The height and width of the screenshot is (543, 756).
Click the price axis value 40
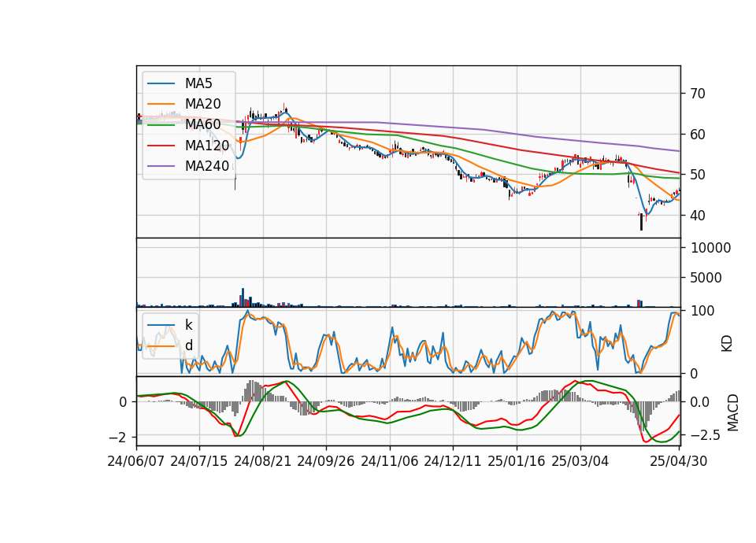pos(697,216)
